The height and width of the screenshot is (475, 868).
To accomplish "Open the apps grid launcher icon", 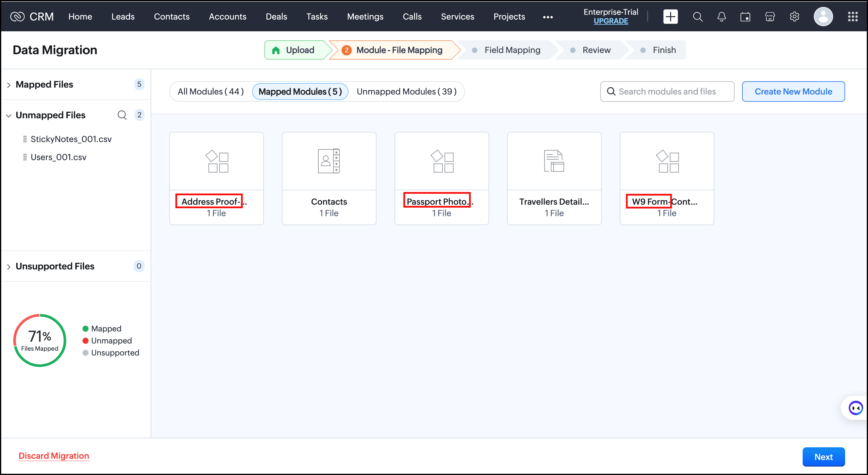I will tap(853, 17).
